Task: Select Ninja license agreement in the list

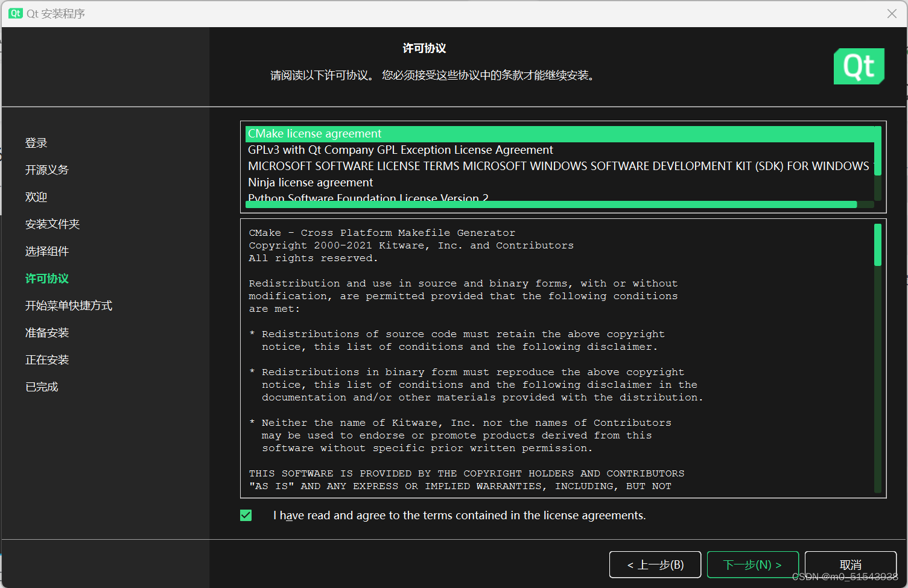Action: tap(559, 183)
